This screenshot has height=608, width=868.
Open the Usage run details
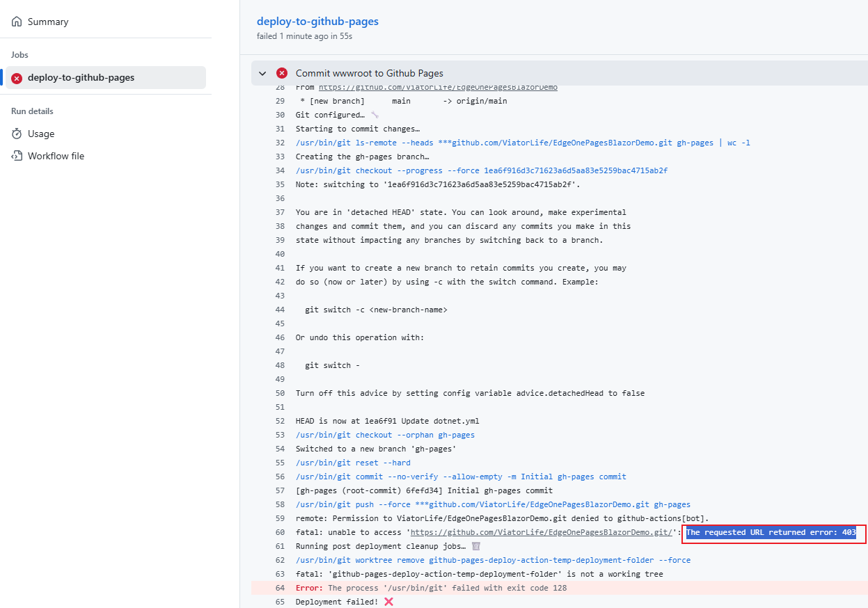tap(40, 134)
